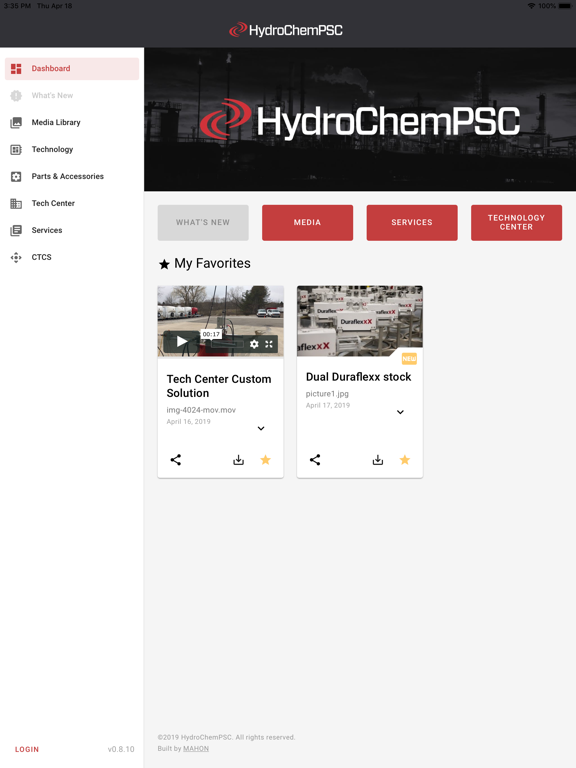Select Parts & Accessories in sidebar

click(72, 176)
